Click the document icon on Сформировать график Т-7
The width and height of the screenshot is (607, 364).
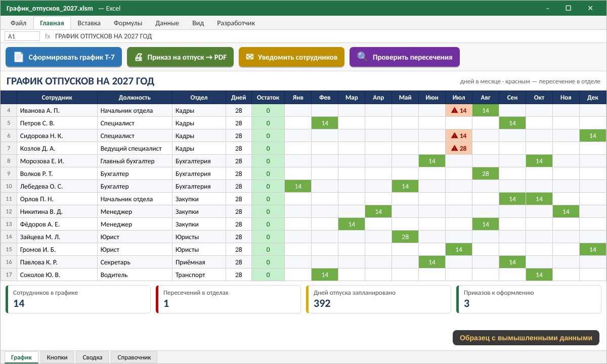click(19, 57)
